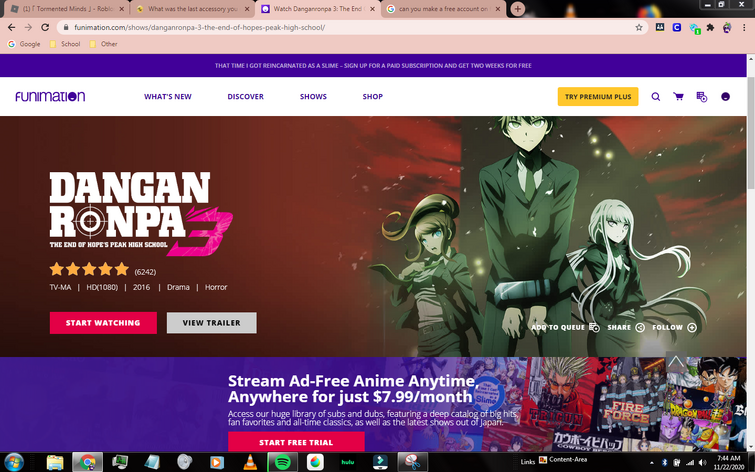Open a new browser tab
755x472 pixels.
click(x=518, y=9)
